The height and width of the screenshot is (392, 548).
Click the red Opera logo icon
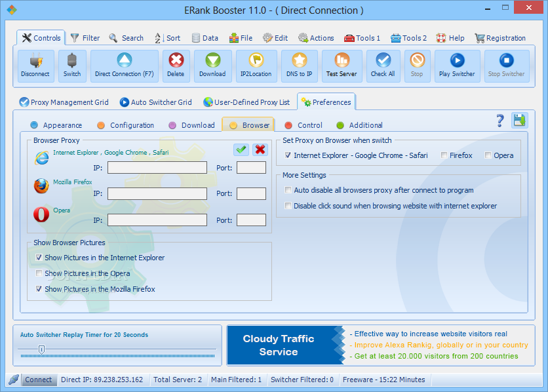coord(41,214)
